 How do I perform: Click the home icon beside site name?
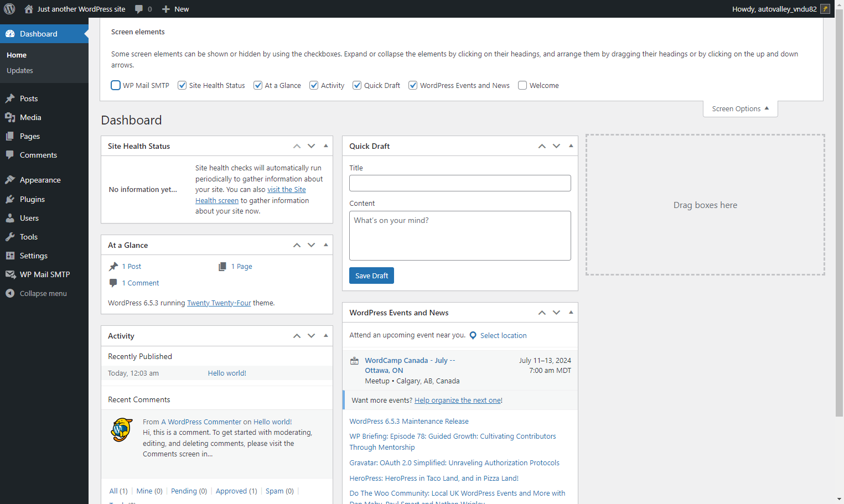[29, 9]
